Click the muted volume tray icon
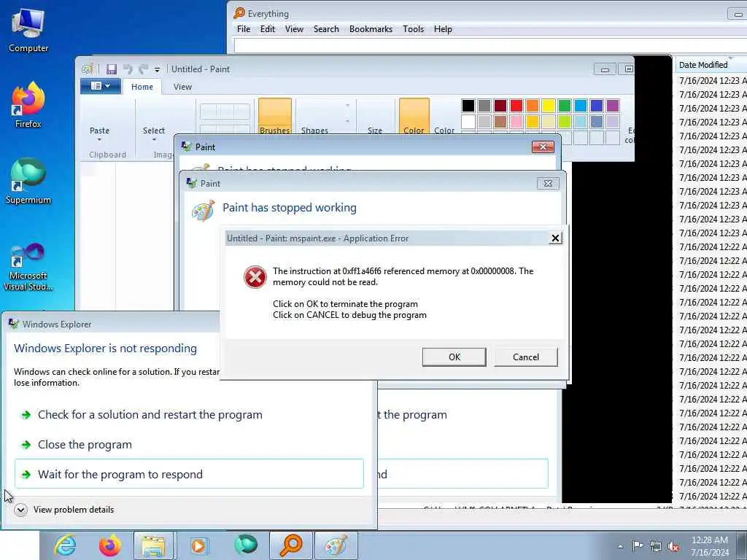The height and width of the screenshot is (560, 747). 673,547
